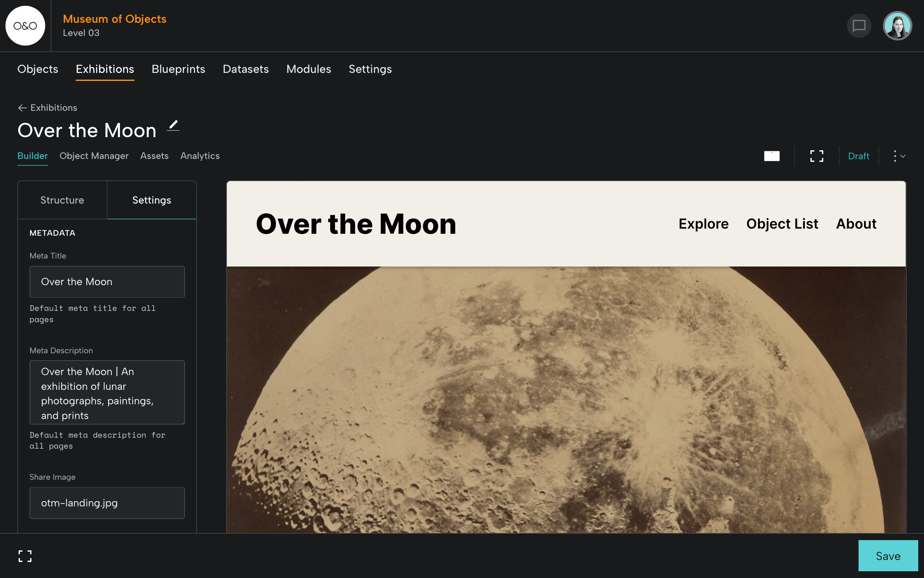Click the METADATA section heading
This screenshot has width=924, height=578.
tap(52, 233)
